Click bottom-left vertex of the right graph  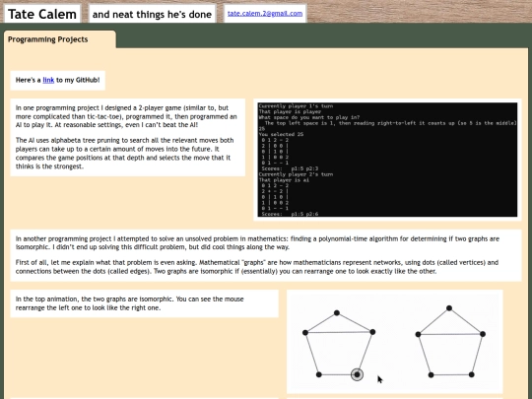(431, 375)
